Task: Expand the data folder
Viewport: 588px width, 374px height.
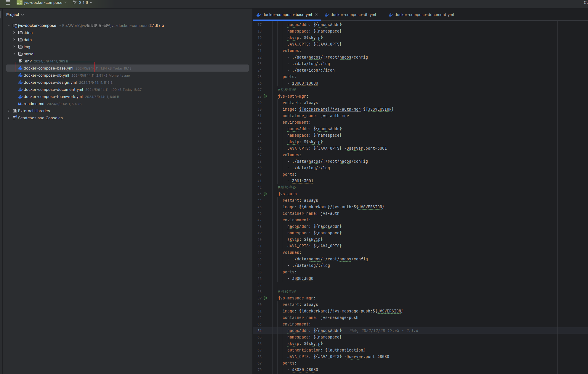Action: (x=14, y=40)
